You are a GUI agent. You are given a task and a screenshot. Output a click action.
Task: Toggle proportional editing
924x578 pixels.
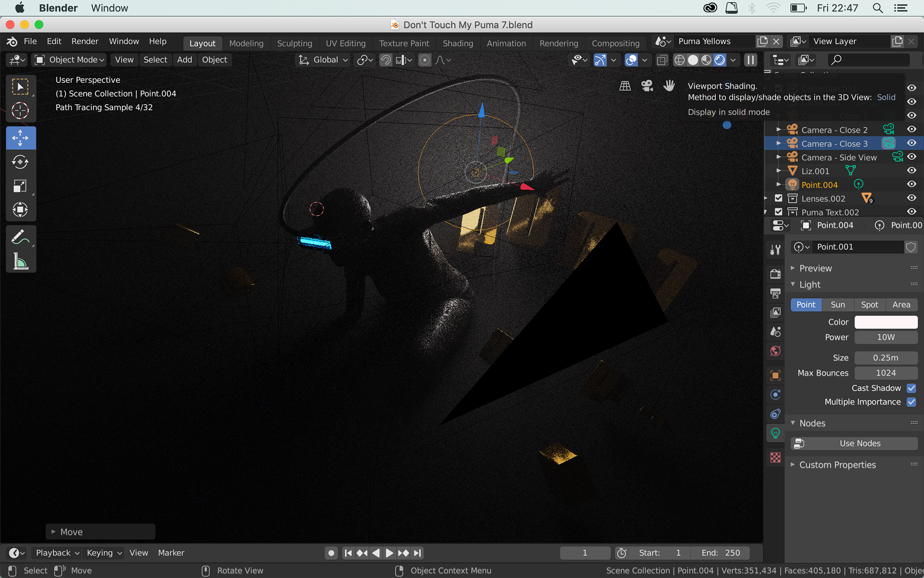[x=424, y=60]
